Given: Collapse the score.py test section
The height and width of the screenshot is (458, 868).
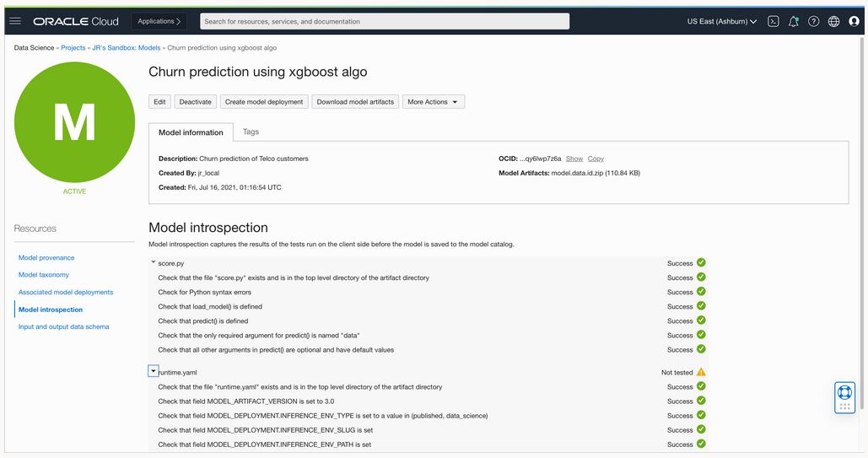Looking at the screenshot, I should [154, 263].
